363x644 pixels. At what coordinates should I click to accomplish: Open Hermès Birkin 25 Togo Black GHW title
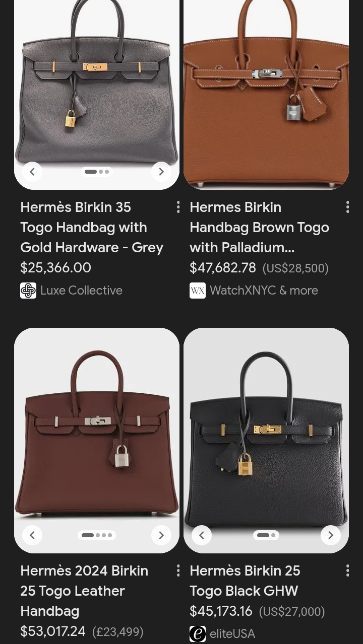(245, 581)
